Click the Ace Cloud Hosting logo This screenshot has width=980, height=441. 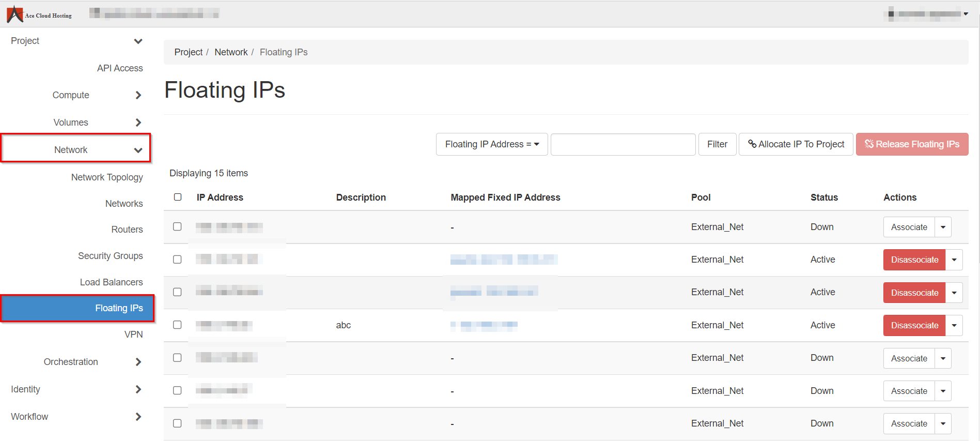pyautogui.click(x=39, y=14)
